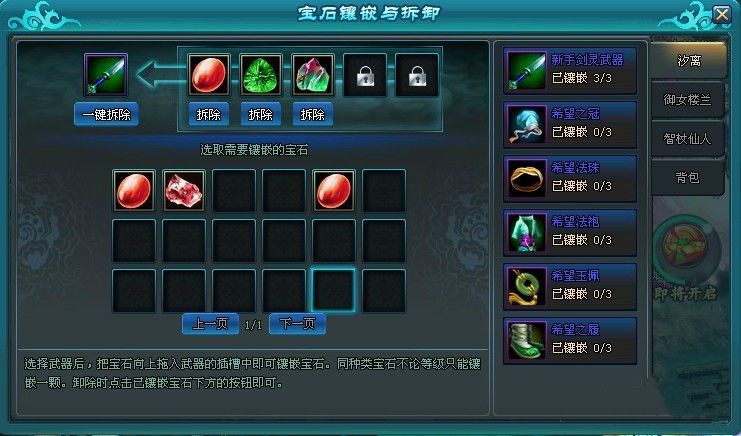Image resolution: width=741 pixels, height=436 pixels.
Task: Switch to the 背包 backpack tab
Action: [x=688, y=178]
